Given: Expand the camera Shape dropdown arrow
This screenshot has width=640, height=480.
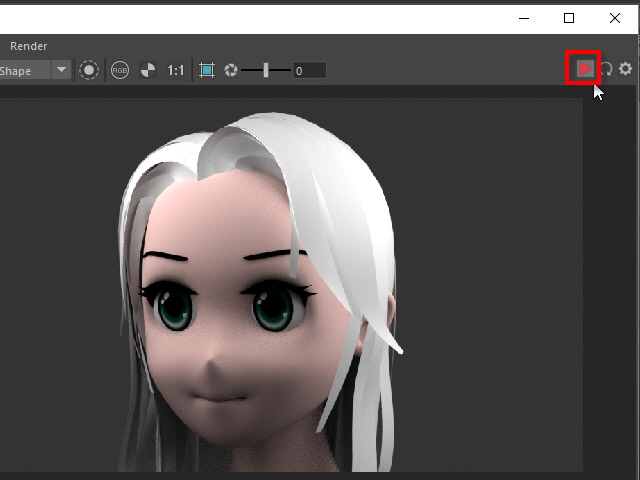Looking at the screenshot, I should (x=62, y=71).
